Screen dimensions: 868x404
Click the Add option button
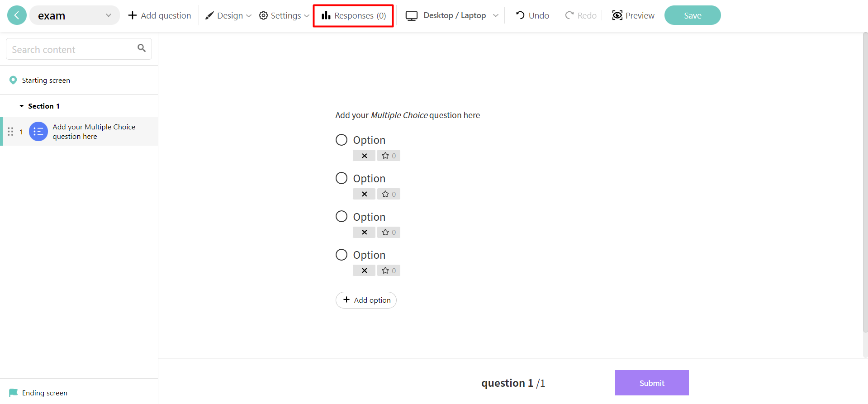point(366,300)
